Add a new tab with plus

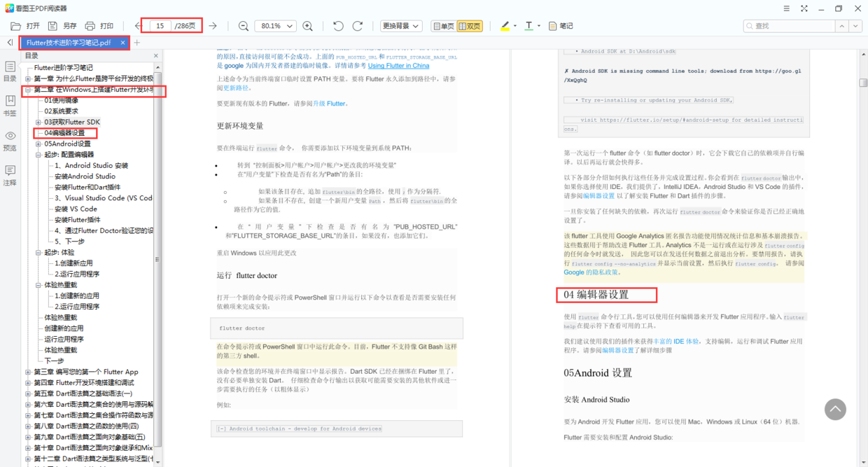coord(137,43)
